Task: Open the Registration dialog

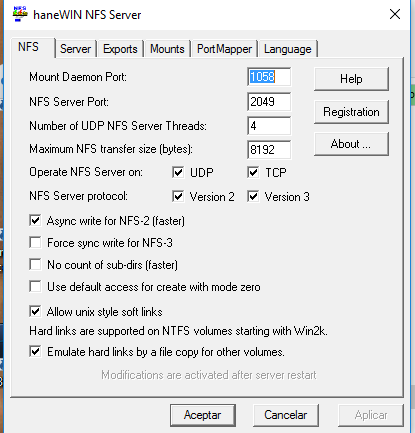Action: 351,112
